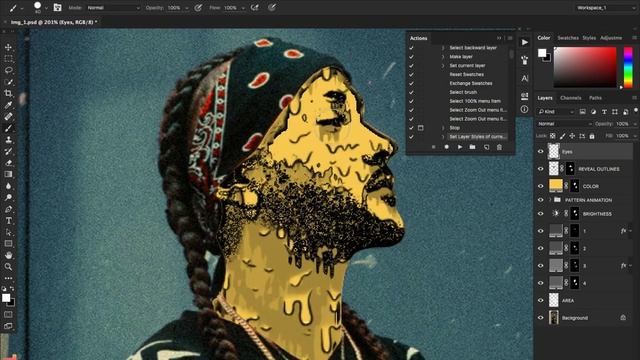
Task: Click the COLOR layer thumbnail
Action: pyautogui.click(x=556, y=186)
